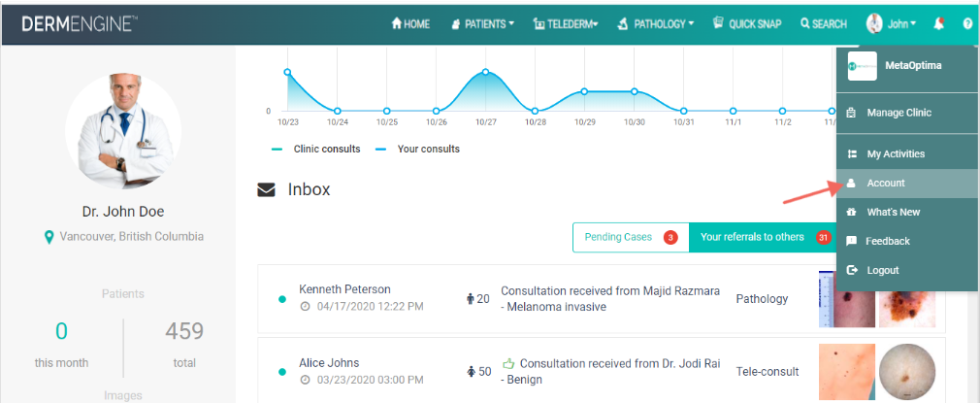Open Kenneth Peterson's first lesion image
The image size is (980, 403).
click(846, 299)
